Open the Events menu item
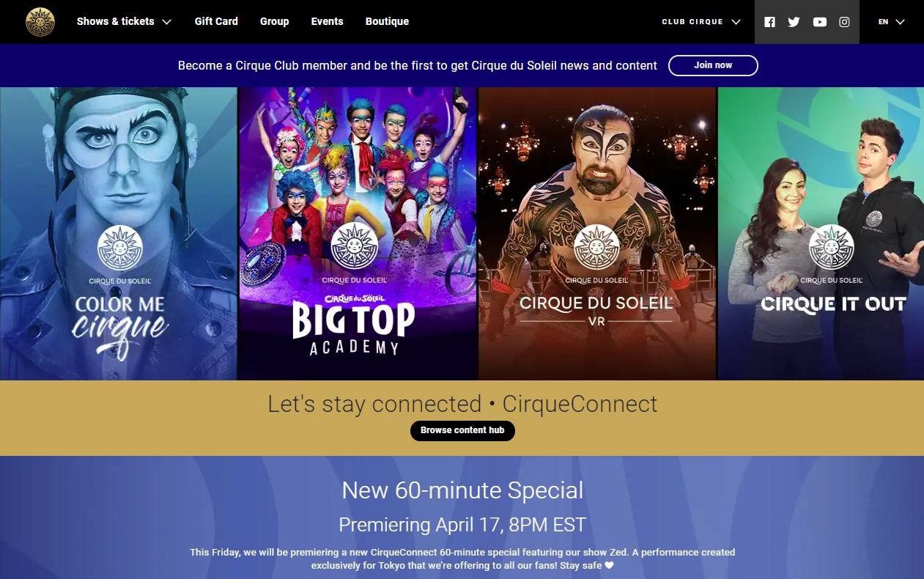Screen dimensions: 924x579 coord(327,21)
